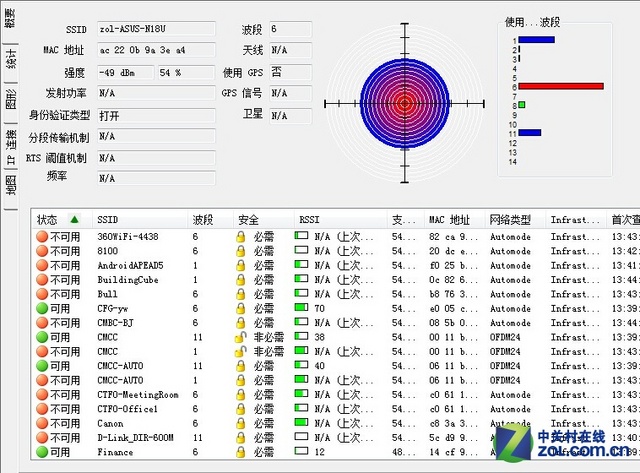640x473 pixels.
Task: Click the SSID field showing zol-ASUS-N18U
Action: pyautogui.click(x=155, y=30)
